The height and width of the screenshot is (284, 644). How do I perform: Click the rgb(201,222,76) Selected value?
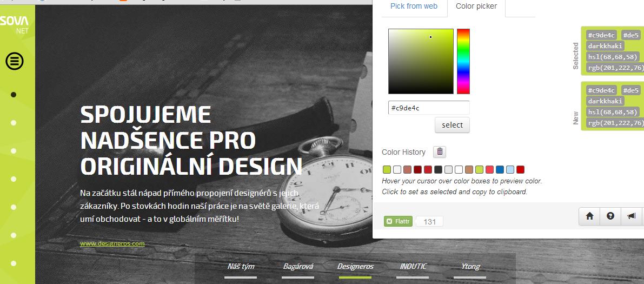point(615,68)
